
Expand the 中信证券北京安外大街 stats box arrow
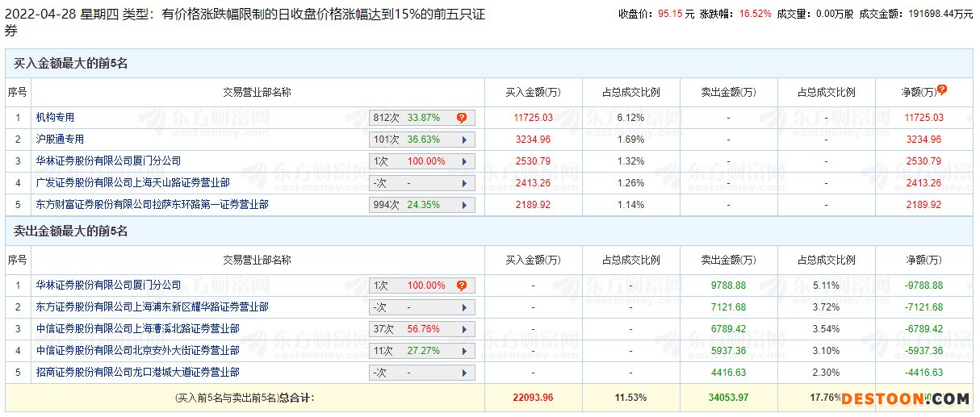click(x=464, y=351)
